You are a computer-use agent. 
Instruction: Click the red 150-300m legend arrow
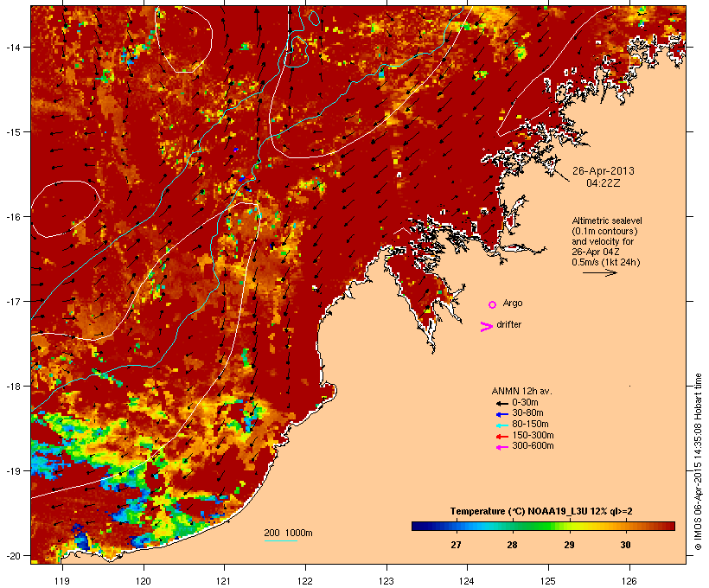click(502, 437)
